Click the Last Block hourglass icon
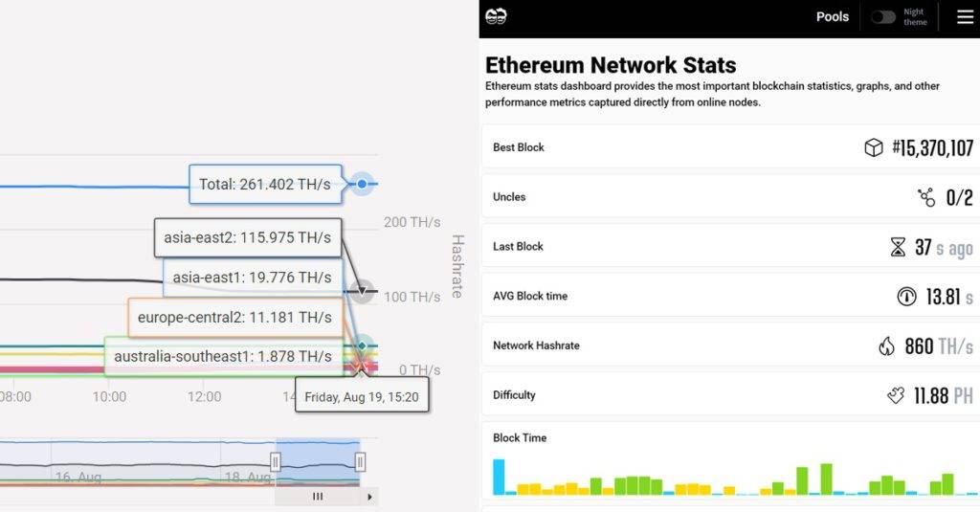980x512 pixels. click(897, 247)
